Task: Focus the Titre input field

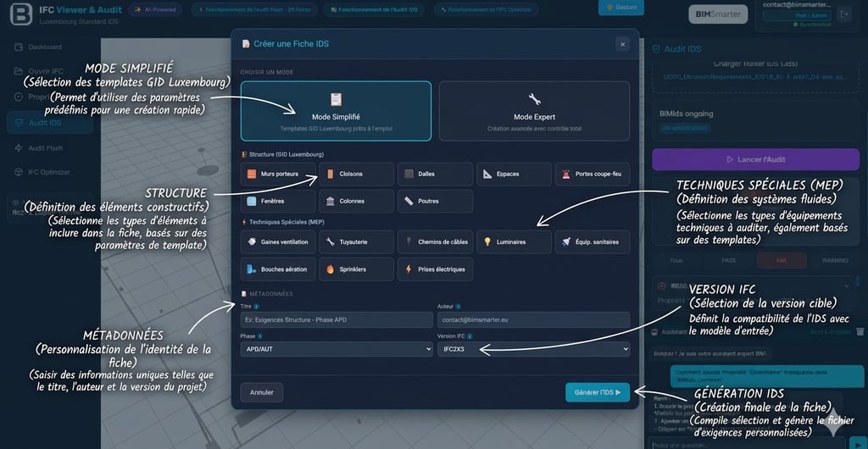Action: [x=337, y=319]
